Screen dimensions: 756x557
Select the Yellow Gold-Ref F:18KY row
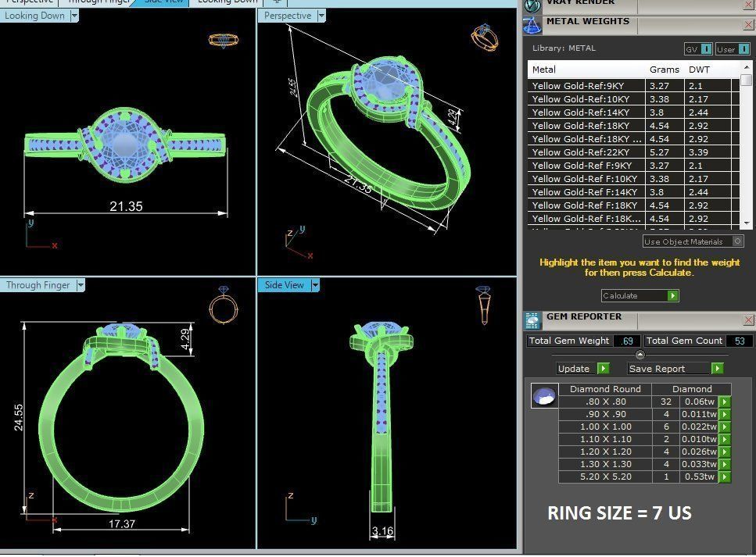coord(633,205)
